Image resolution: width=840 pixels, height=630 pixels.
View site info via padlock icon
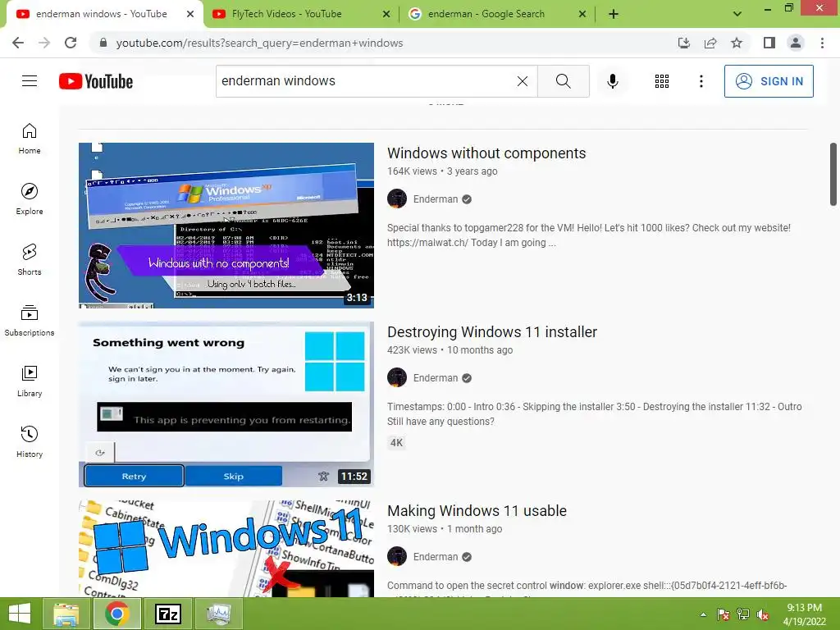[103, 43]
